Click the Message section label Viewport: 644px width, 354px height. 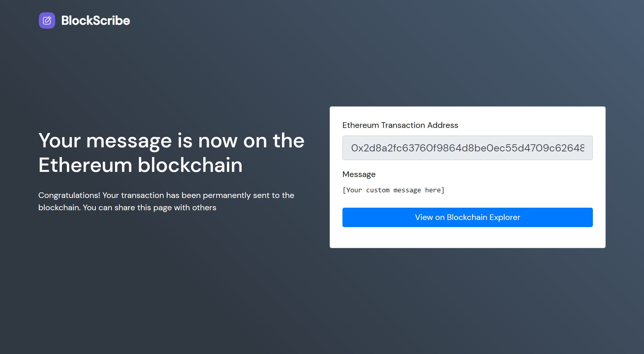[x=359, y=174]
